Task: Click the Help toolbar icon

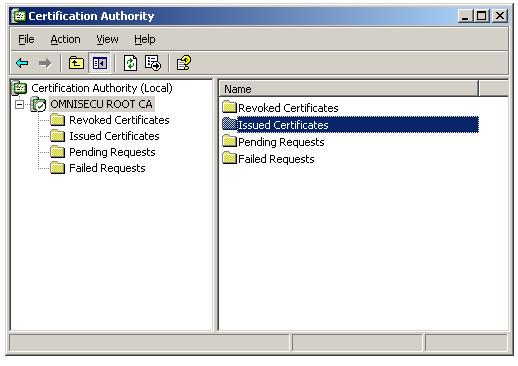Action: (x=184, y=63)
